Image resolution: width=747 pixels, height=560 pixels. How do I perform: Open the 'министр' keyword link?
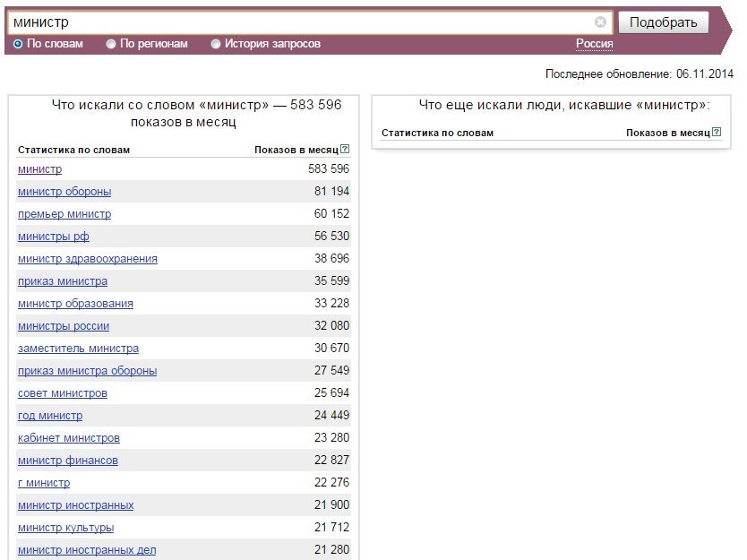pos(40,169)
